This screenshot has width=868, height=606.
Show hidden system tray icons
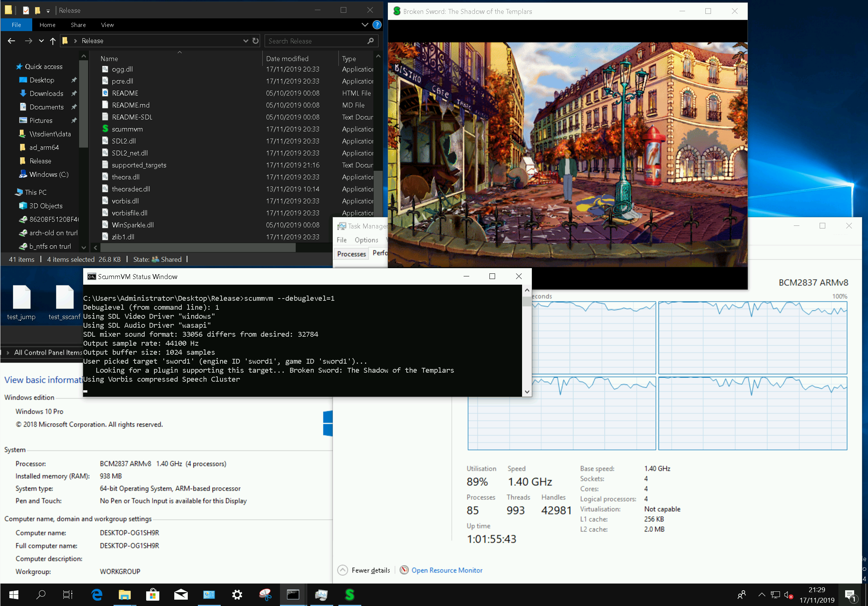[762, 595]
